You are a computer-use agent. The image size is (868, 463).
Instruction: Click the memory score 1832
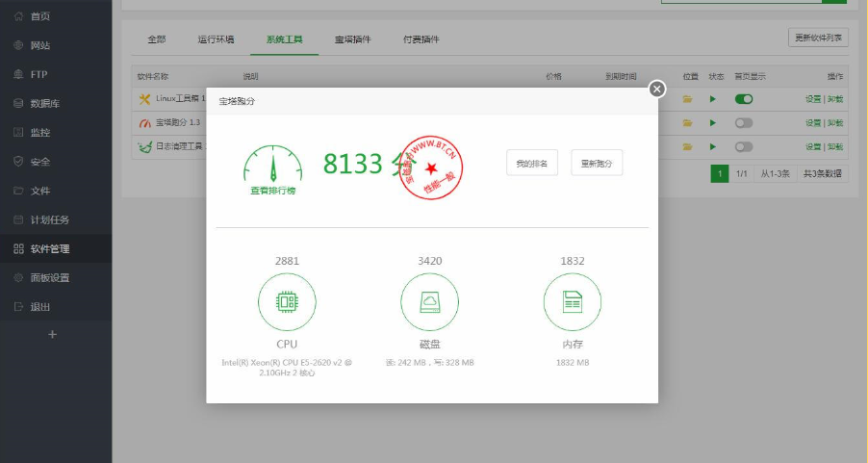pyautogui.click(x=573, y=261)
